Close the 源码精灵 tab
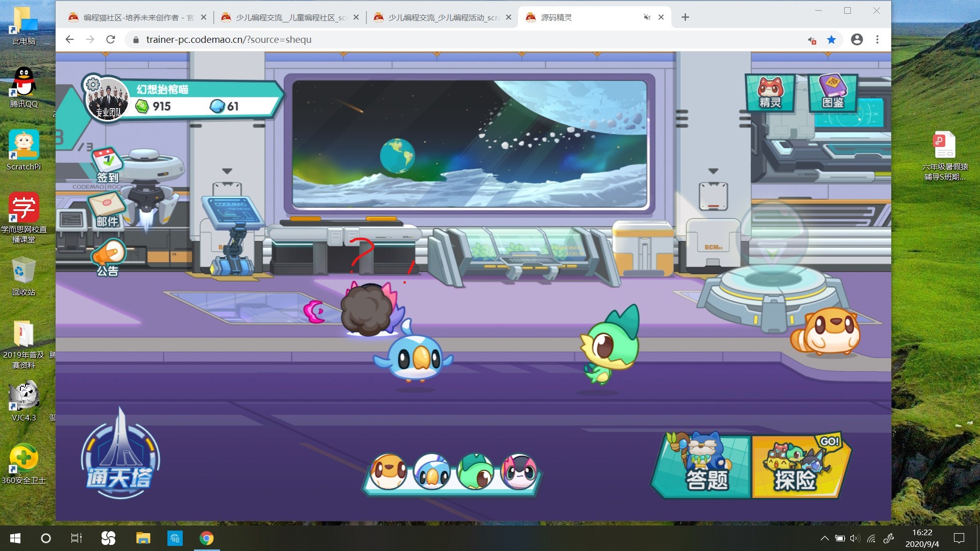 661,17
